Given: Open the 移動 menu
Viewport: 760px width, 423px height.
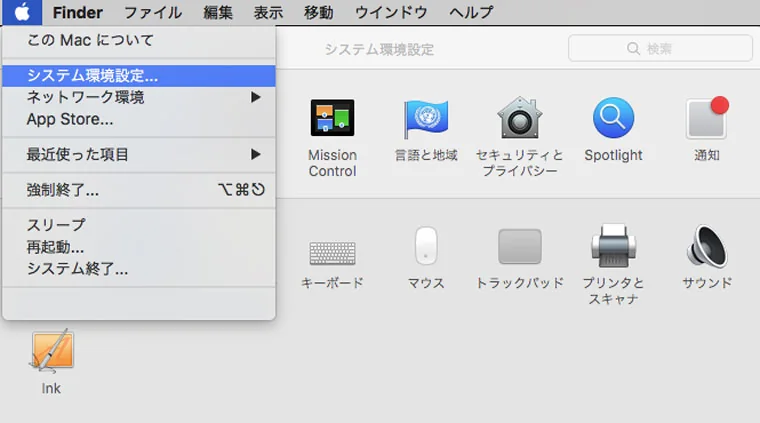Looking at the screenshot, I should (319, 12).
